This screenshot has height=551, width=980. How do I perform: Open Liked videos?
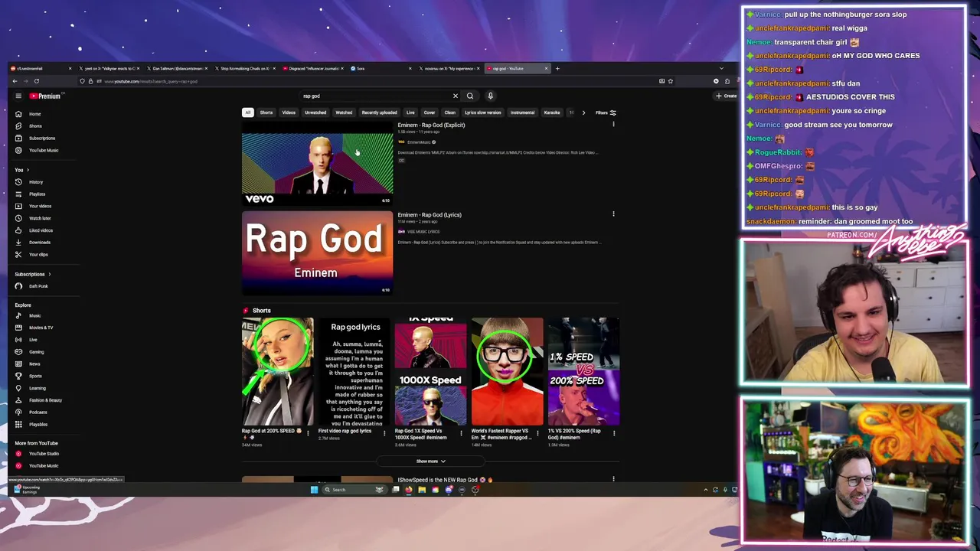41,230
